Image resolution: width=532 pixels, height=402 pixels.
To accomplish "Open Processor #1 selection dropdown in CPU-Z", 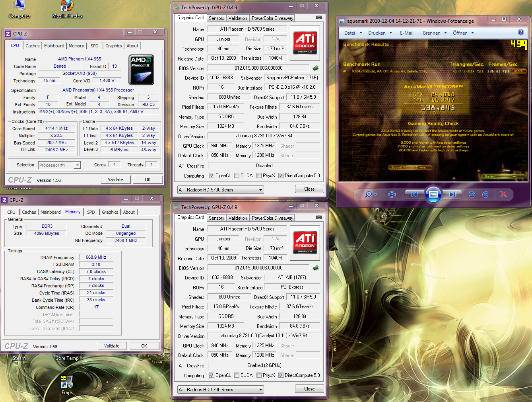I will click(x=59, y=165).
